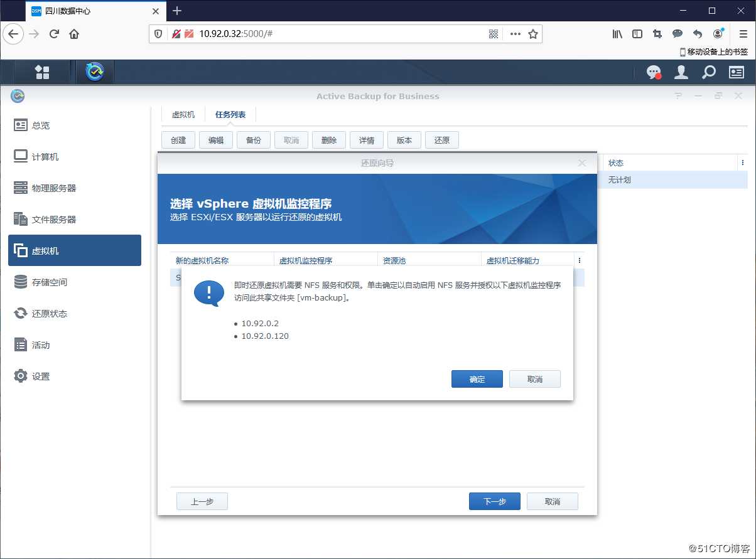Click Firefox forward arrow button

point(34,34)
